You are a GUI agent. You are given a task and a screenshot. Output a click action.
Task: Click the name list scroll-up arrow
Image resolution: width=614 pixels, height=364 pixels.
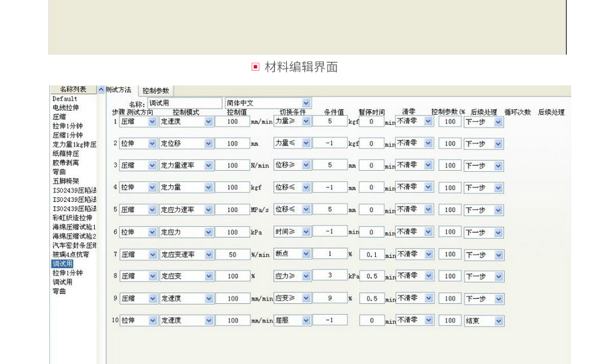click(x=101, y=90)
